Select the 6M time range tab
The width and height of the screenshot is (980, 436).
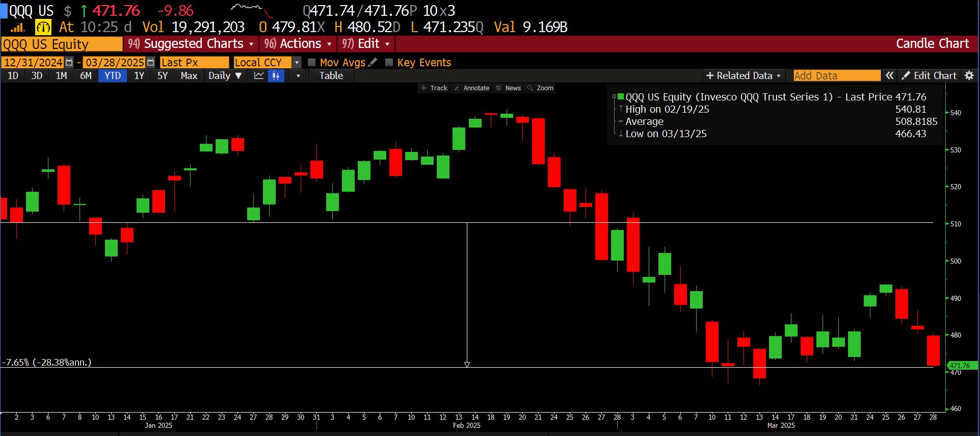coord(86,76)
